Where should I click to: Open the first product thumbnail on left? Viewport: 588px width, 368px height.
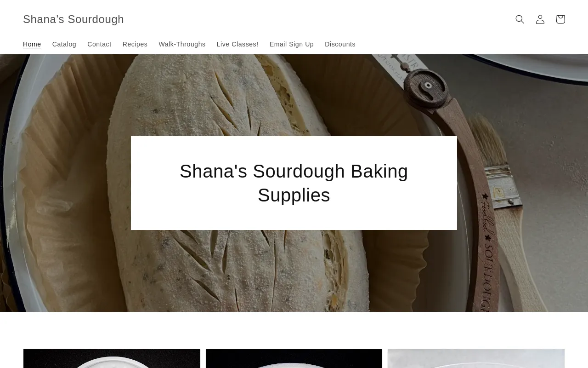(112, 358)
